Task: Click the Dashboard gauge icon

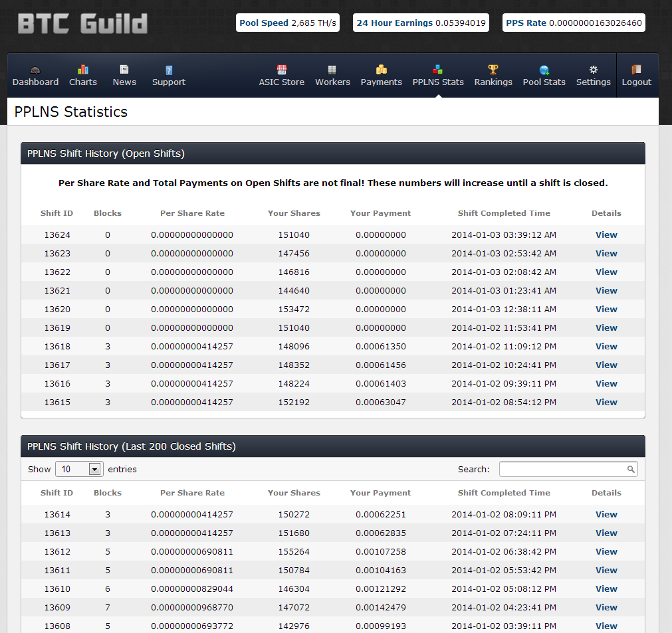Action: point(35,70)
